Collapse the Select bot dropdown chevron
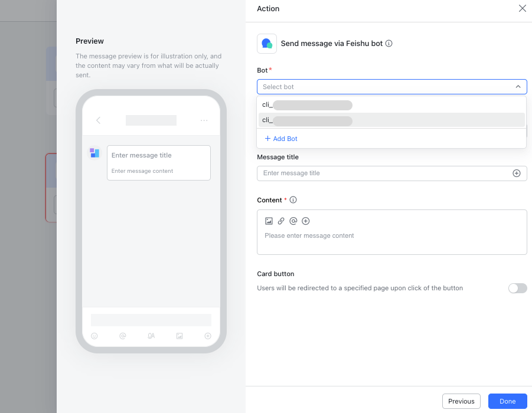This screenshot has width=532, height=413. (518, 86)
